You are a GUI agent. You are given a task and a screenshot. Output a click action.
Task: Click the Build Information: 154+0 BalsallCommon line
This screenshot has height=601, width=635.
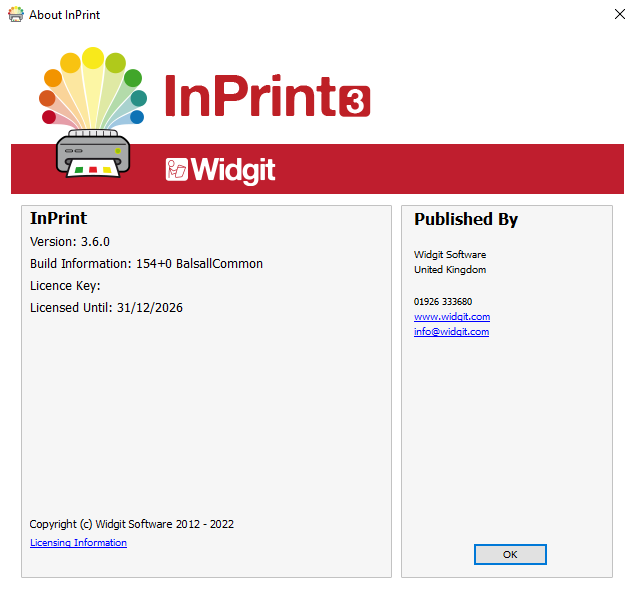coord(146,263)
